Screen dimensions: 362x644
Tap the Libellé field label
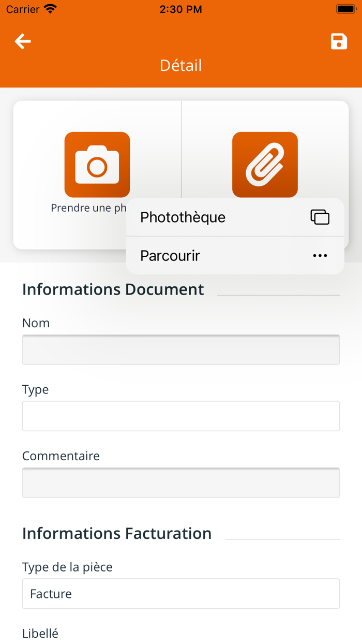(40, 634)
